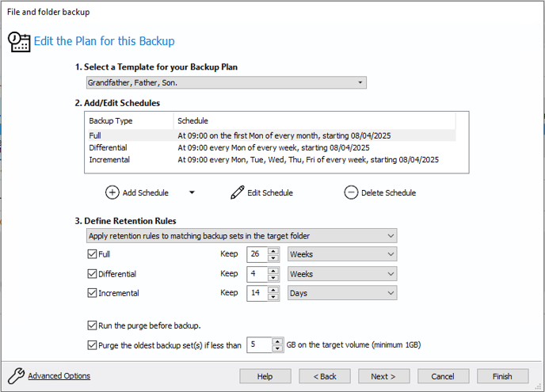Click the Next button

tap(383, 376)
